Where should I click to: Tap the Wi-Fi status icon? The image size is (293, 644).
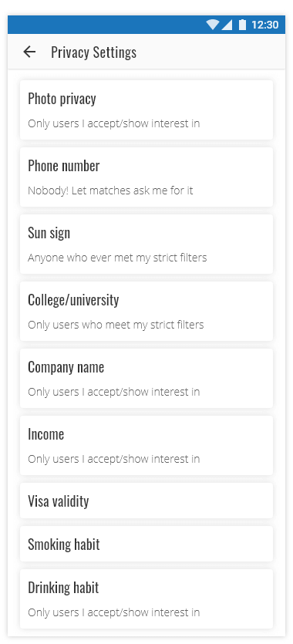[x=213, y=25]
